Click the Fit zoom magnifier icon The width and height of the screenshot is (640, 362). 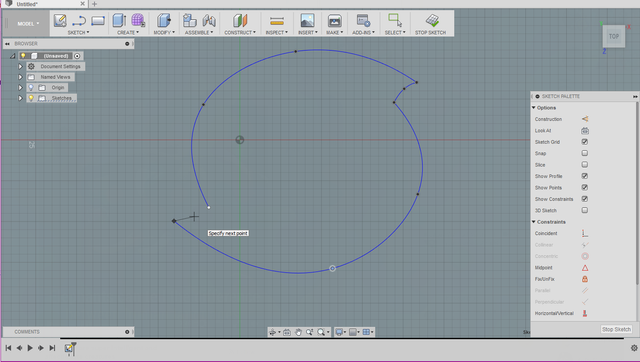(x=321, y=332)
